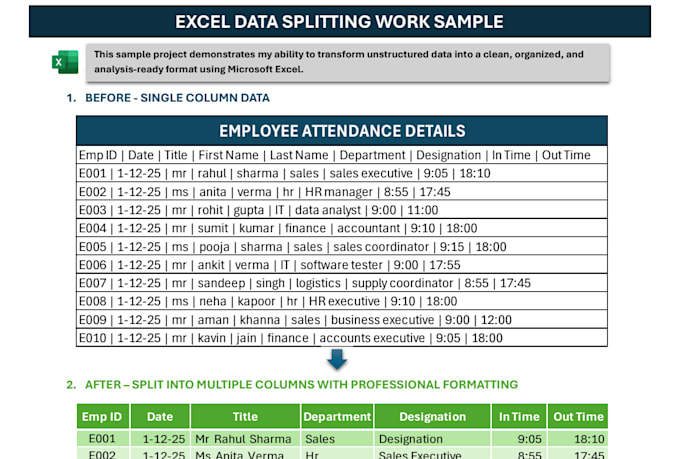Select the 'Ms Anita Verma' cell
Screen dimensions: 680x459
coord(245,454)
